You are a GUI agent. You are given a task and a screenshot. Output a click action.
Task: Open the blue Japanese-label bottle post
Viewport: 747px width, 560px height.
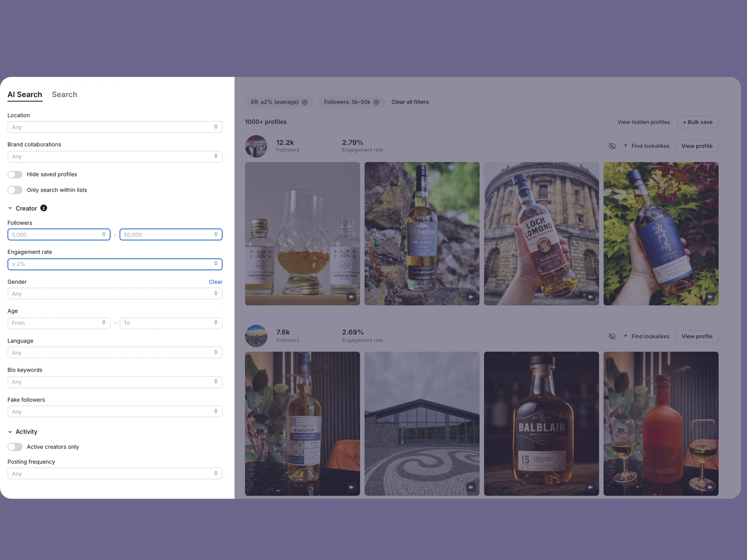tap(661, 234)
